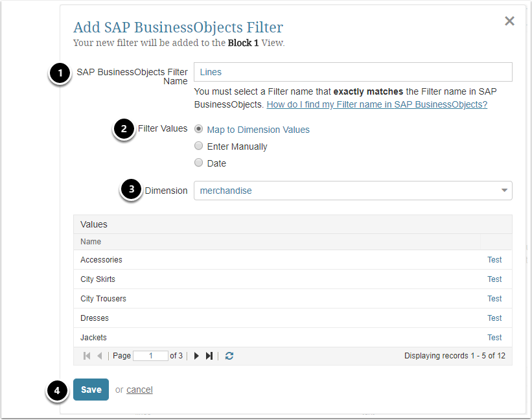Click the SAP BusinessObjects Filter Name field
This screenshot has width=532, height=420.
click(353, 72)
